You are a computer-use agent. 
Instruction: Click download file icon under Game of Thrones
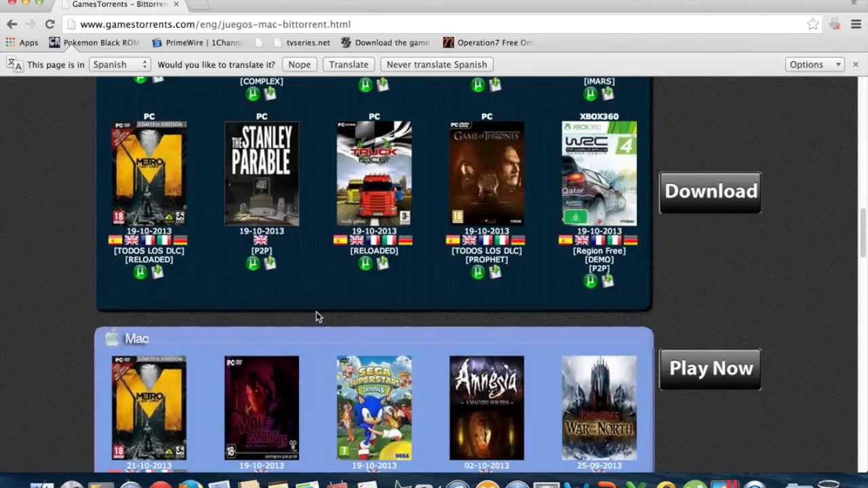[495, 272]
